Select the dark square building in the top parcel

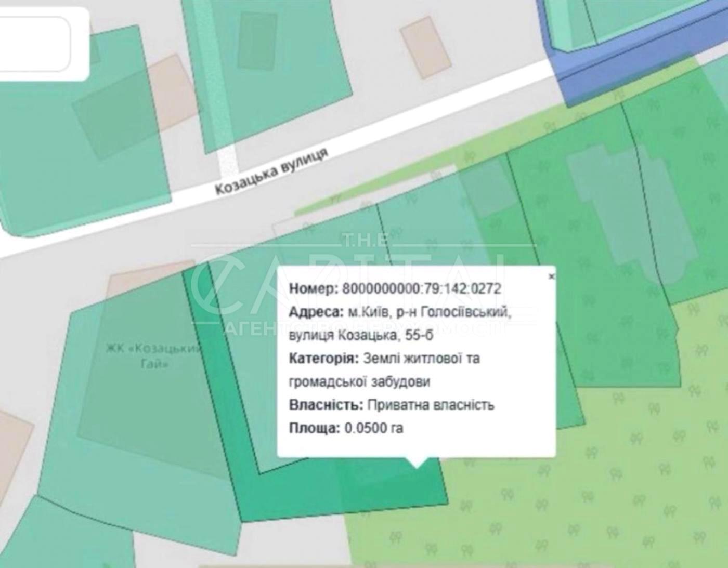257,42
